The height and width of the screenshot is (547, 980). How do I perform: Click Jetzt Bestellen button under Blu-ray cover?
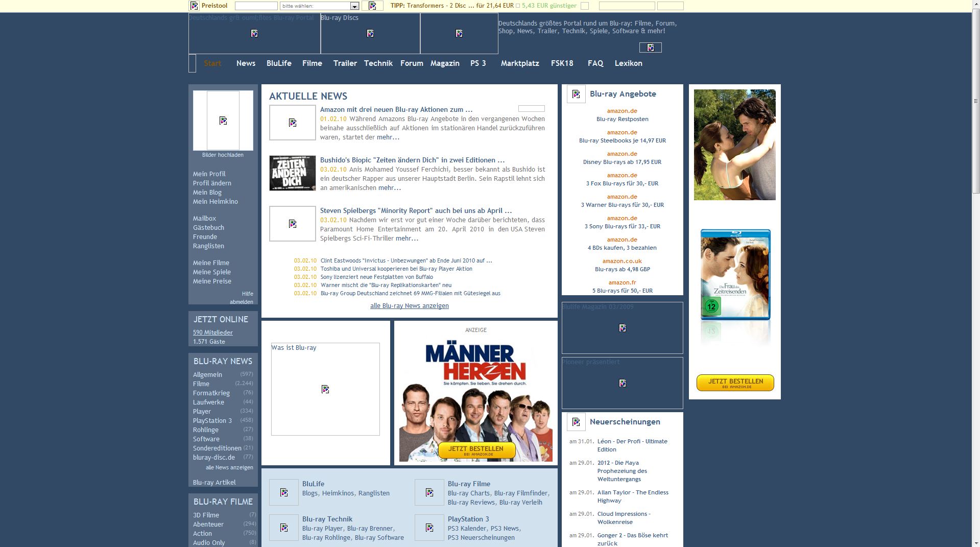735,383
